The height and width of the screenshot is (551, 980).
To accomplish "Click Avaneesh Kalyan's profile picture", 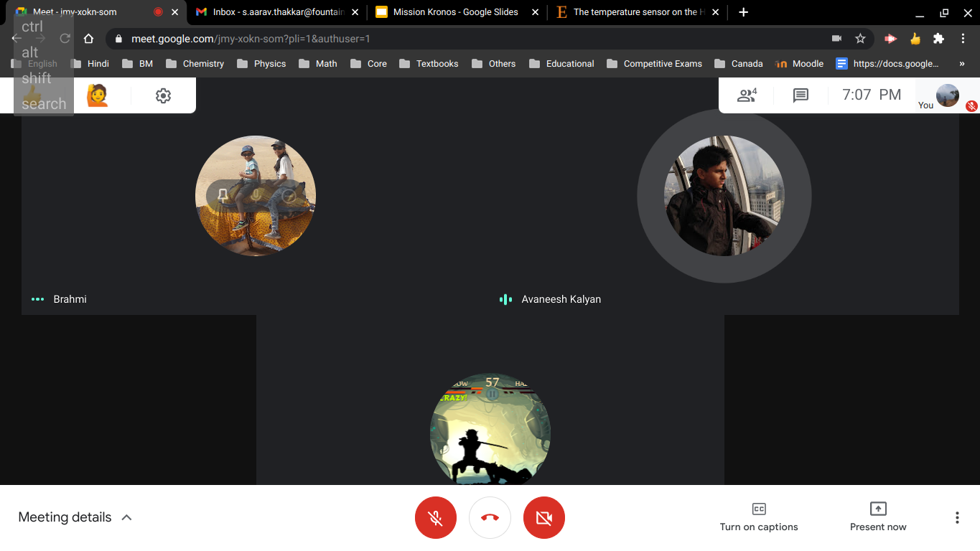I will point(724,196).
